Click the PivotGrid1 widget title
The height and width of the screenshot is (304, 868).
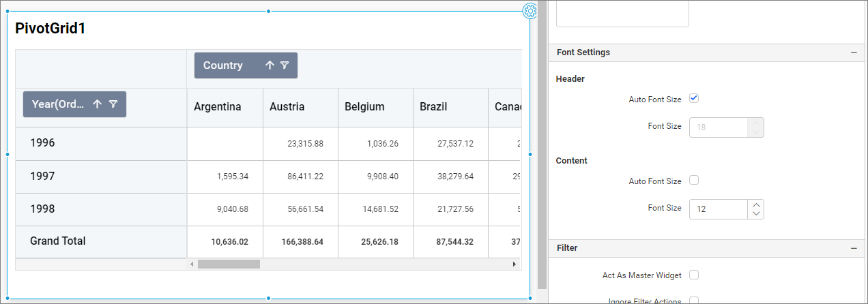[x=50, y=29]
